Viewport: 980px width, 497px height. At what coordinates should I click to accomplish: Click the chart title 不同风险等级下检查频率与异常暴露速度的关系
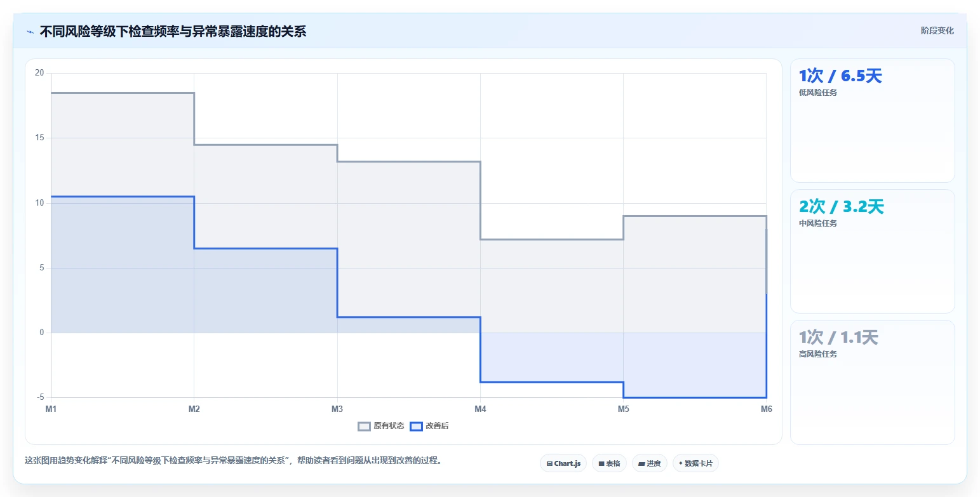[x=173, y=32]
